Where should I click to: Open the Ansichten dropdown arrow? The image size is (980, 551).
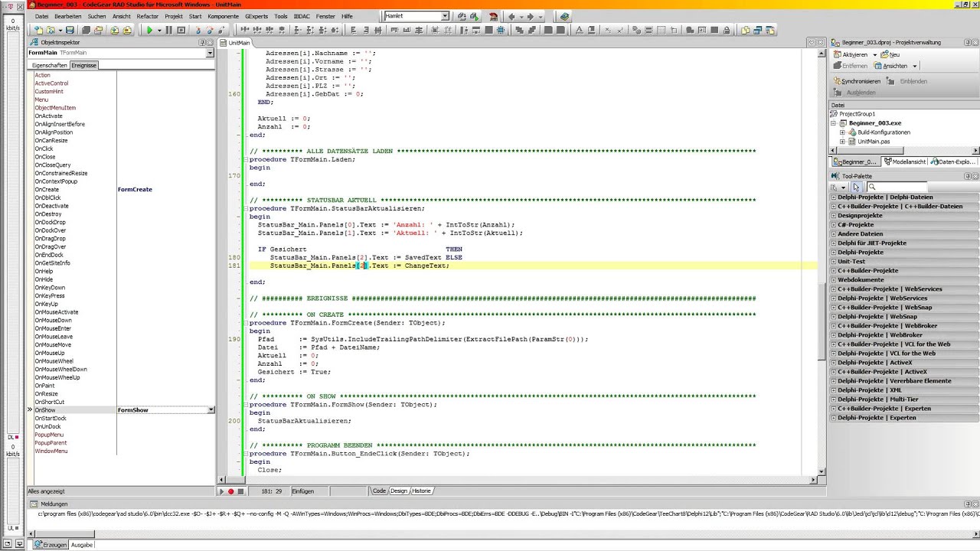pyautogui.click(x=915, y=66)
